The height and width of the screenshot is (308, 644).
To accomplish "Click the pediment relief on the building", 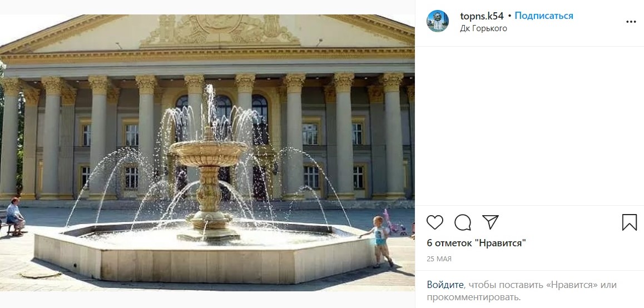I will pos(219,29).
